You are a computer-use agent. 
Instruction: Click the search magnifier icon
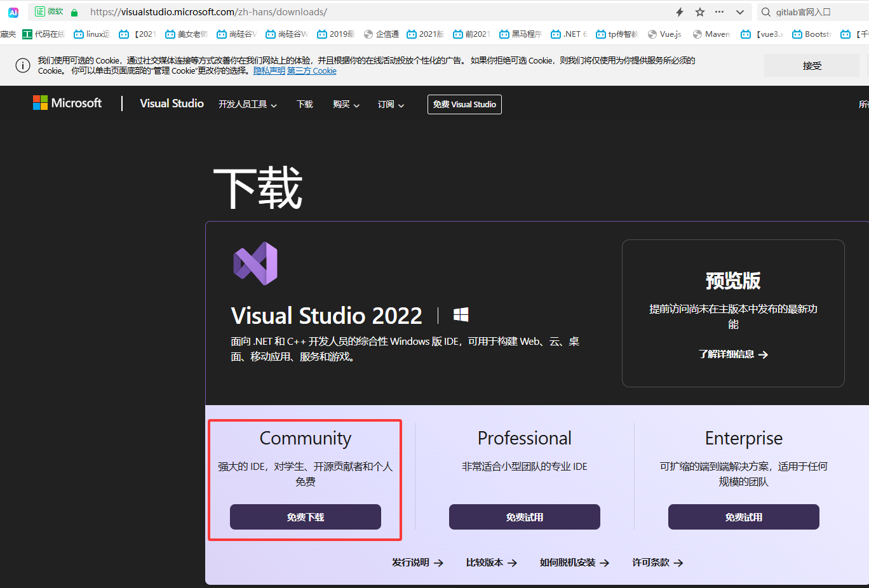(765, 12)
